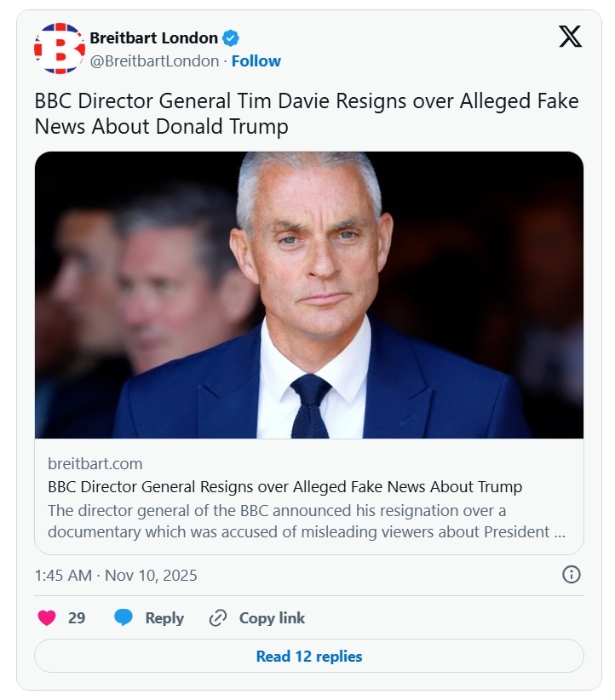Open the 1:45 AM Nov 10, 2025 timestamp

[x=116, y=576]
